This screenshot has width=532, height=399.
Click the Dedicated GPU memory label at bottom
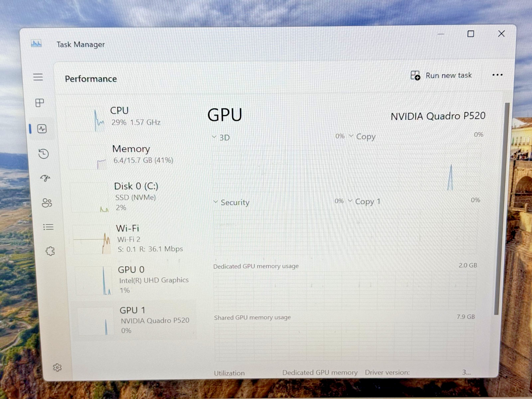(x=320, y=373)
